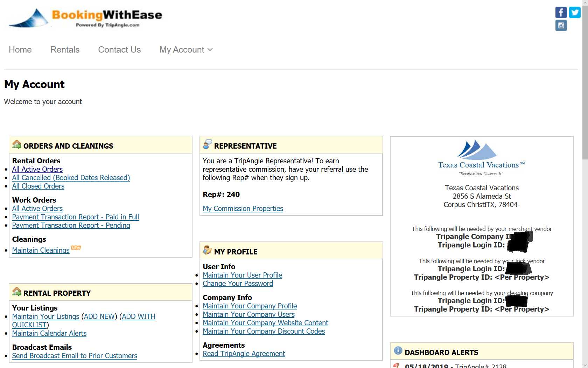Open the Contact Us menu item

pyautogui.click(x=119, y=50)
